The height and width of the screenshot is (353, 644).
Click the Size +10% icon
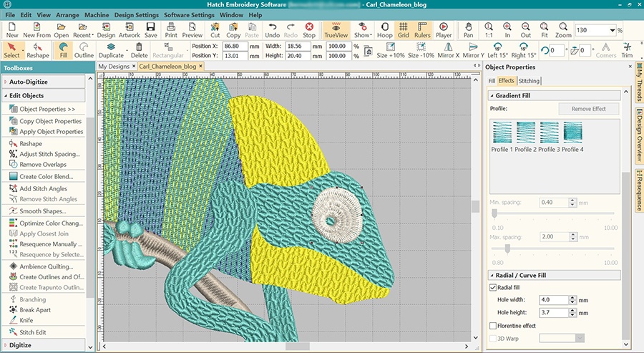(391, 49)
